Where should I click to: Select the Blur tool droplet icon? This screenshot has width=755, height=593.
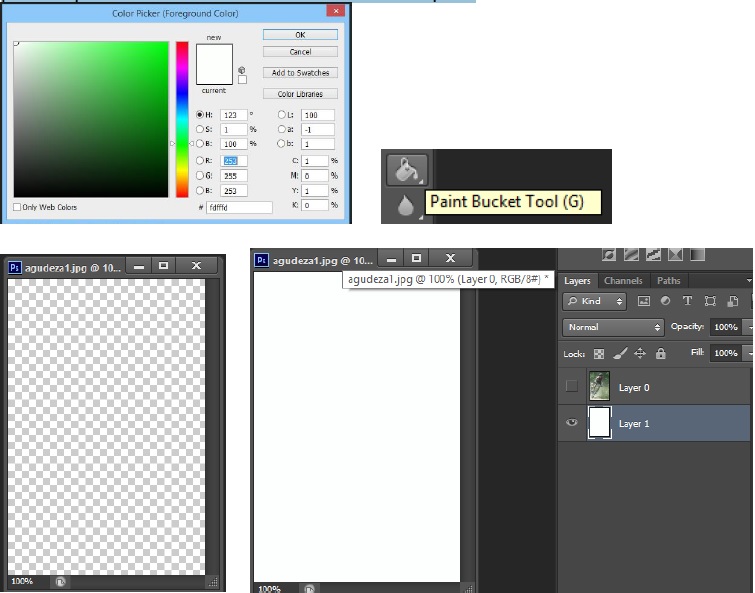point(407,205)
